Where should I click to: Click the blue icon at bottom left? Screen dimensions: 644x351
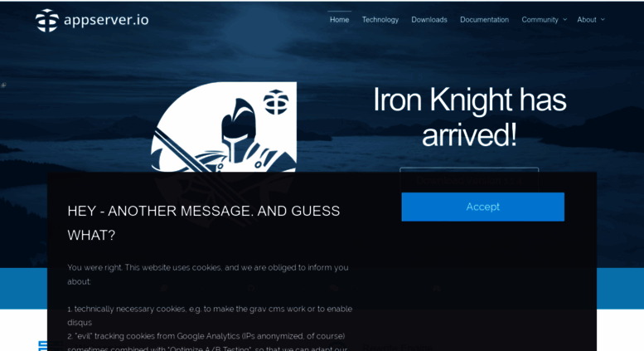[43, 346]
